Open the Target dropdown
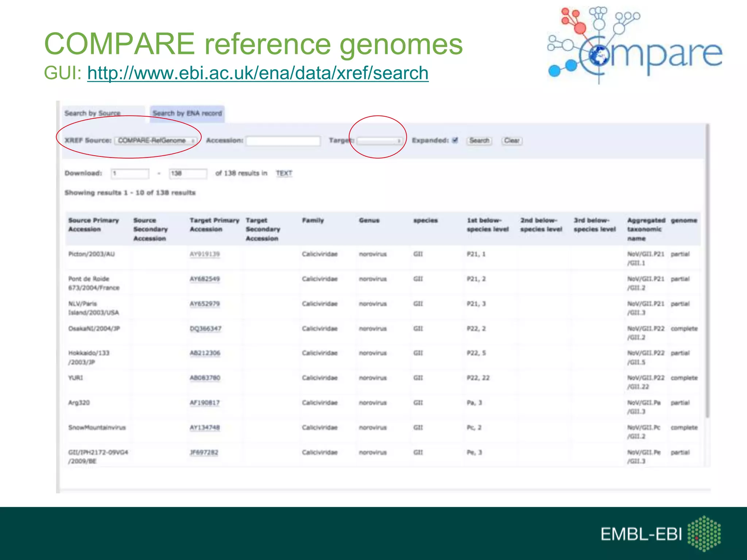This screenshot has height=560, width=747. (x=379, y=141)
